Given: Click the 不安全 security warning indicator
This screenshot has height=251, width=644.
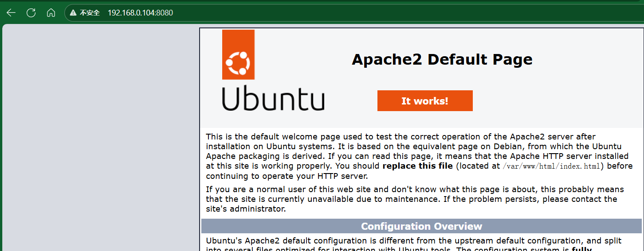Looking at the screenshot, I should [x=85, y=13].
